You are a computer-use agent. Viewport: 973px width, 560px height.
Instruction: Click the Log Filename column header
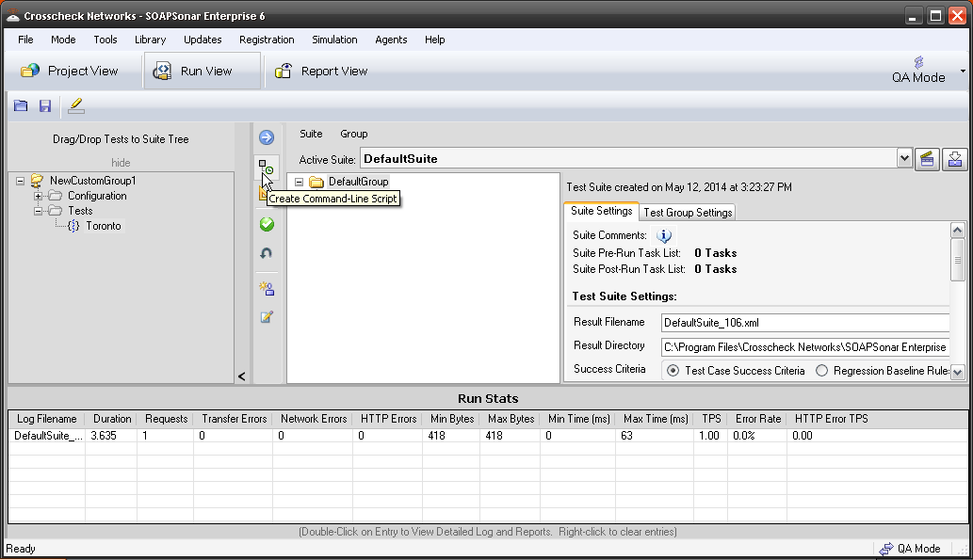pos(46,419)
